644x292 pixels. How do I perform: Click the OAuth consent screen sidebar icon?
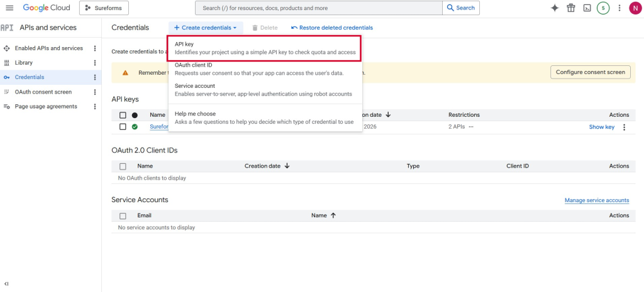6,92
